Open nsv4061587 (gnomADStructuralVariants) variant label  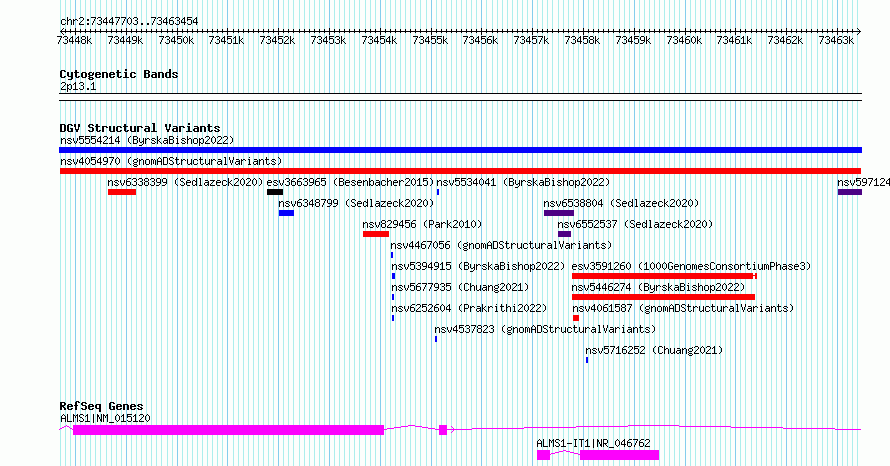(x=683, y=308)
